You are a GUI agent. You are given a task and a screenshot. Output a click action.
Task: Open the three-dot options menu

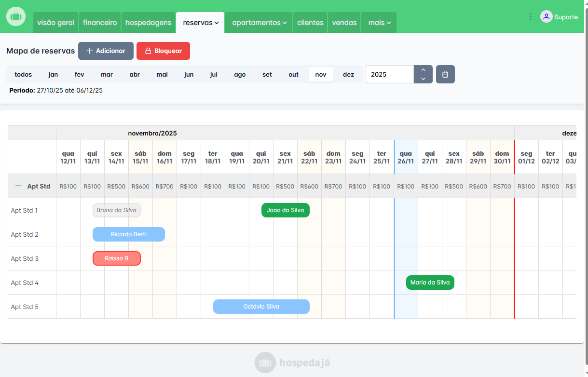(x=531, y=17)
